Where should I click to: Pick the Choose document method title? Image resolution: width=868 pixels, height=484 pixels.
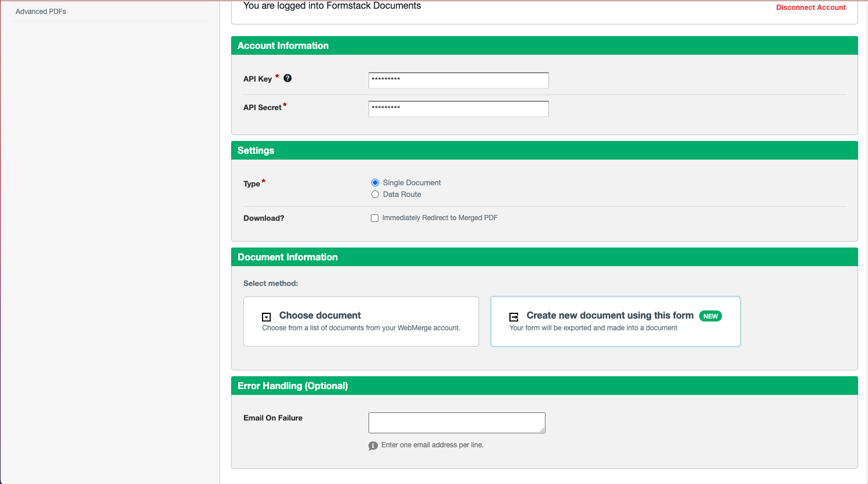click(320, 315)
